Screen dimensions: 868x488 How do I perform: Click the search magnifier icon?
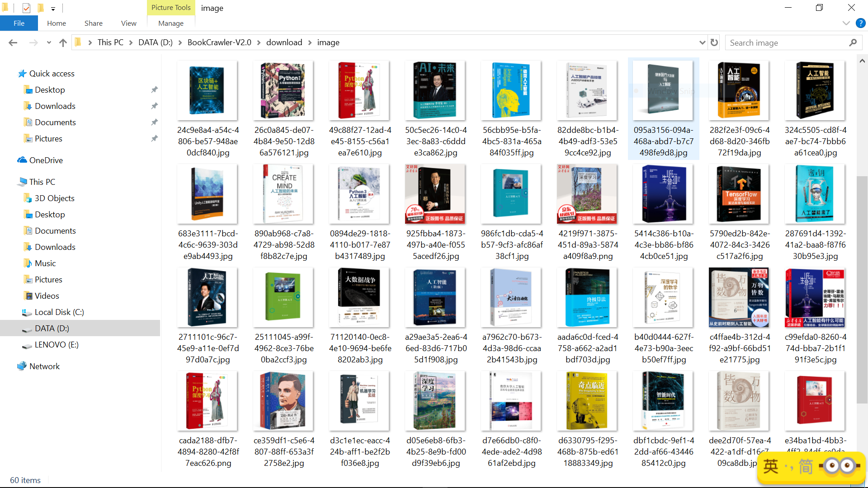click(x=853, y=42)
